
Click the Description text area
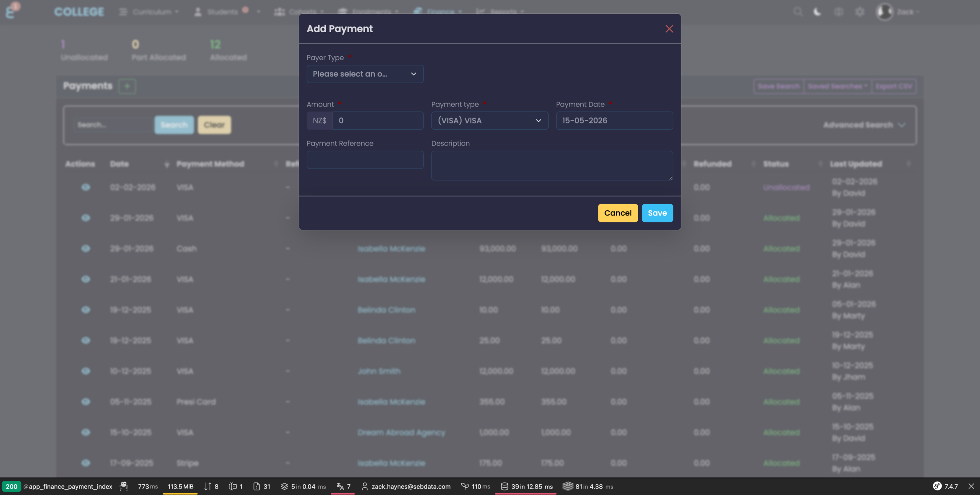click(552, 165)
